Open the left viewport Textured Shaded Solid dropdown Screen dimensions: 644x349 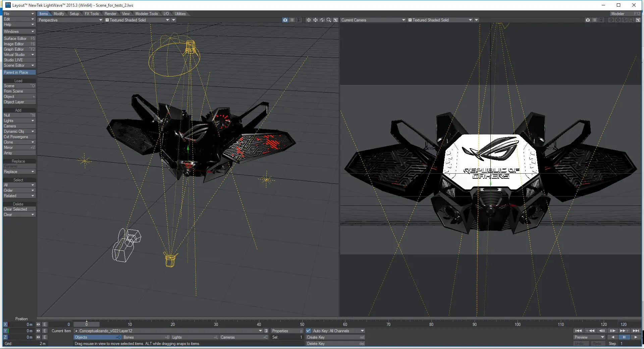click(138, 20)
